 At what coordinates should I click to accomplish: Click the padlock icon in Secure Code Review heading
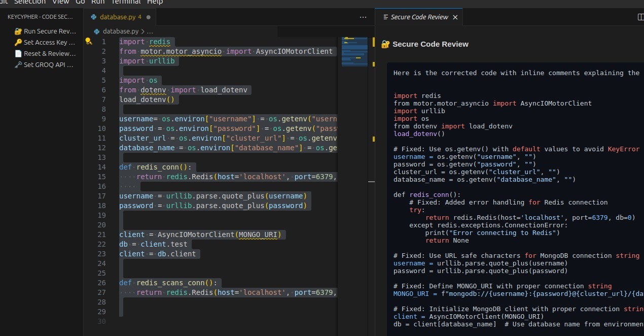385,44
